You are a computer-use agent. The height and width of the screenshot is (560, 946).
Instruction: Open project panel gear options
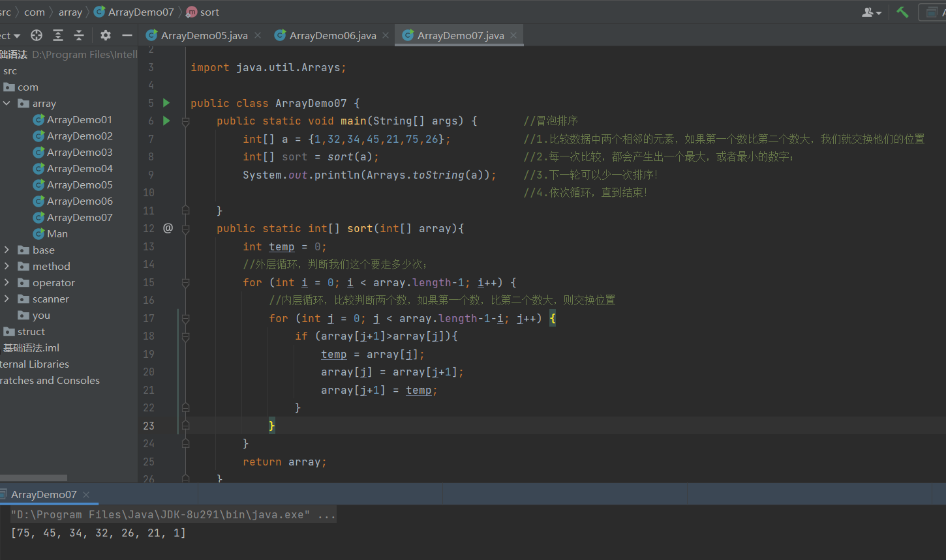click(x=106, y=35)
